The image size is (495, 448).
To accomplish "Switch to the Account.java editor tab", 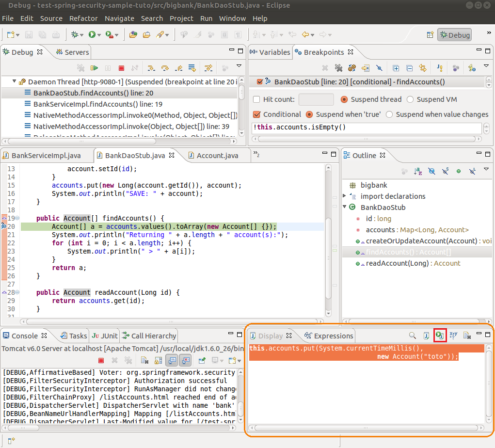I will click(217, 156).
